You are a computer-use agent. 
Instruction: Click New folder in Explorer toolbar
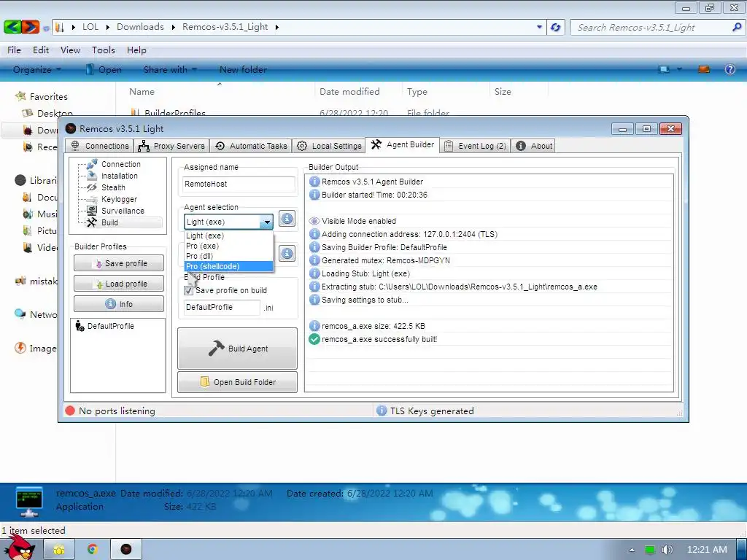tap(243, 69)
